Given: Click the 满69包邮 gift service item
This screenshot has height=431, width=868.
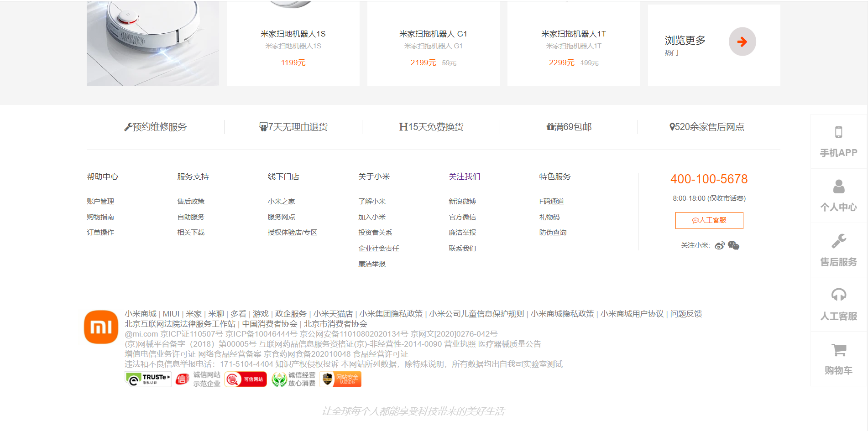Looking at the screenshot, I should click(569, 127).
